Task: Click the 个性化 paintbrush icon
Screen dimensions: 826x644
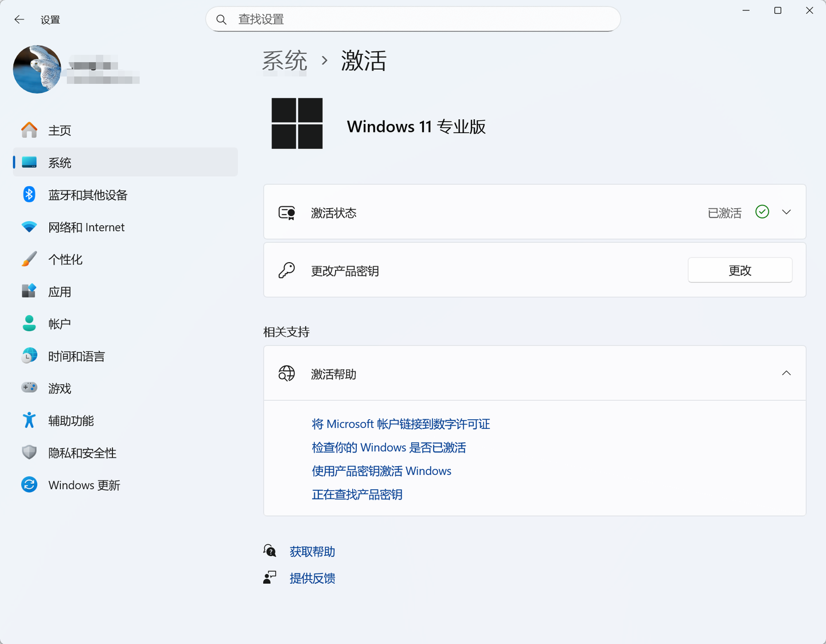Action: 29,259
